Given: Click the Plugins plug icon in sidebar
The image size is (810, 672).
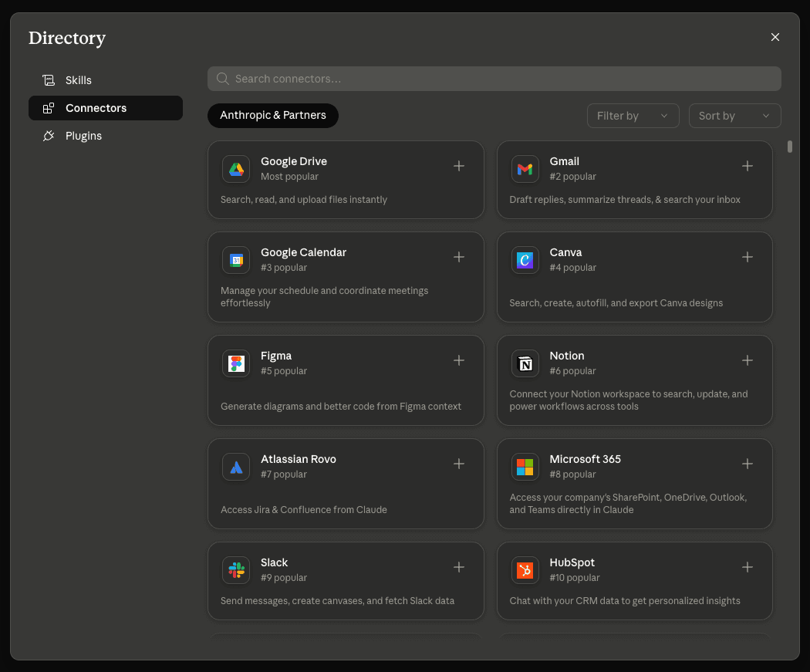Looking at the screenshot, I should coord(49,136).
